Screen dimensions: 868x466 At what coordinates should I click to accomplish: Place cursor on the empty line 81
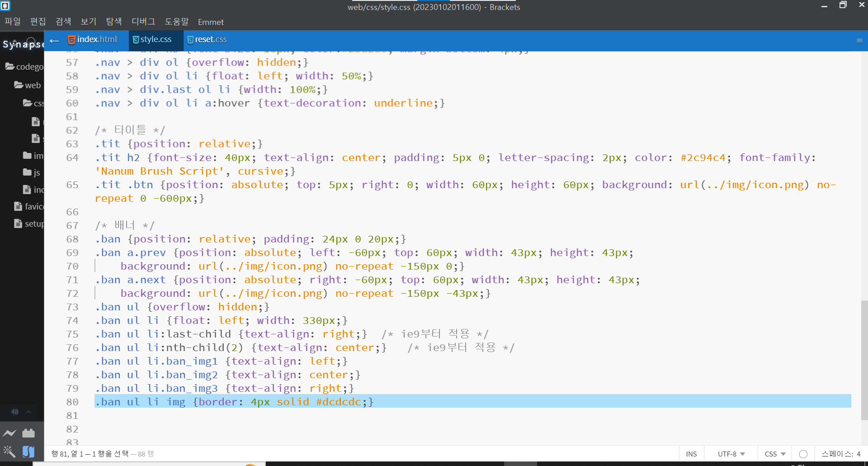tap(472, 415)
